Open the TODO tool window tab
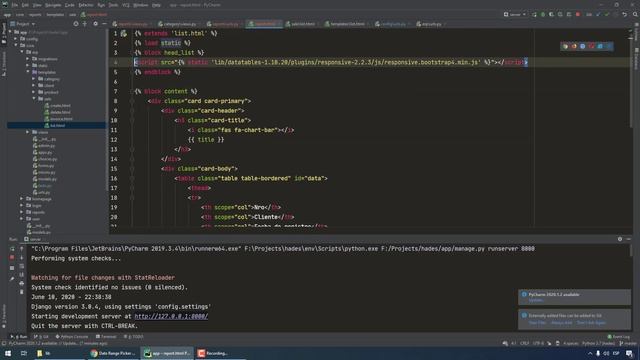The width and height of the screenshot is (640, 360). coord(133,337)
